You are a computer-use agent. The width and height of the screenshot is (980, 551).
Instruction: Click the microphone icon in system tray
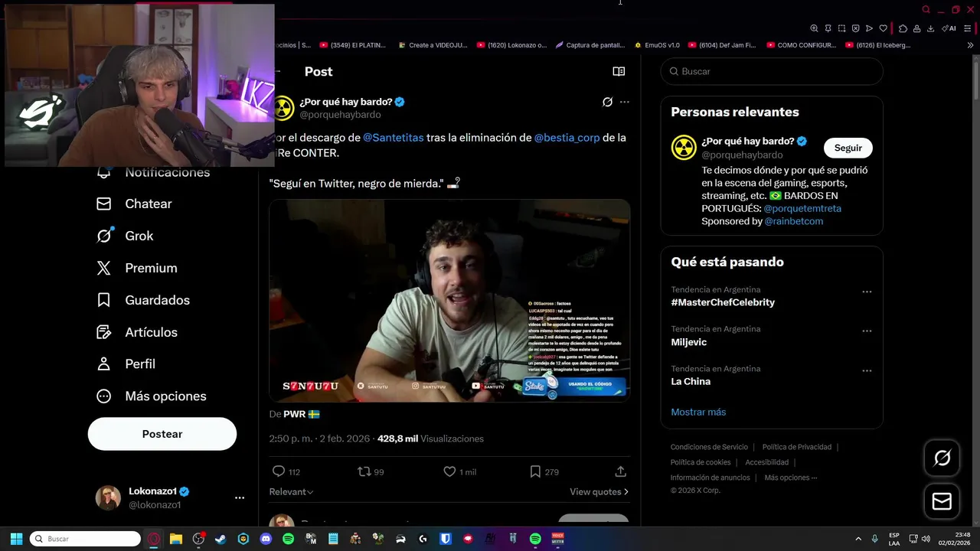(x=874, y=539)
